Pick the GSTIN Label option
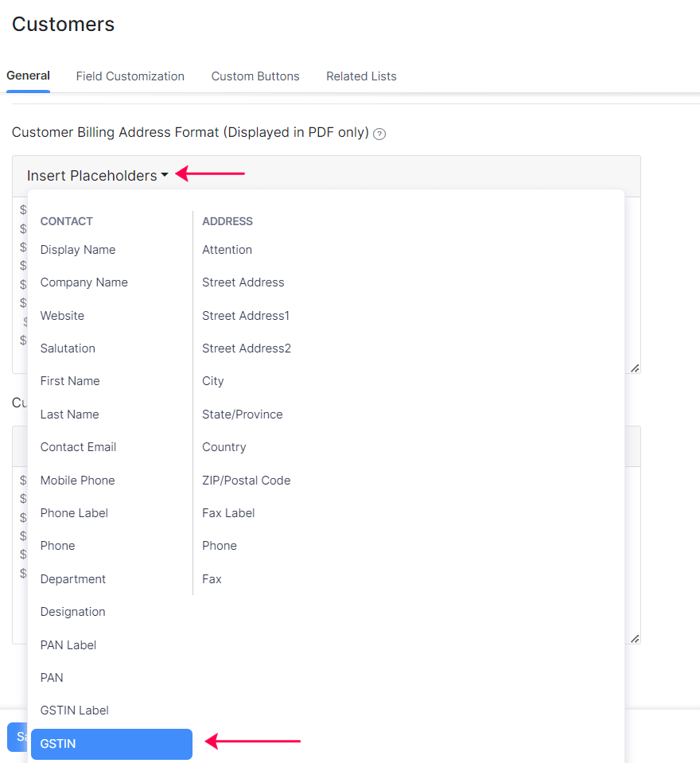This screenshot has height=763, width=700. [75, 710]
